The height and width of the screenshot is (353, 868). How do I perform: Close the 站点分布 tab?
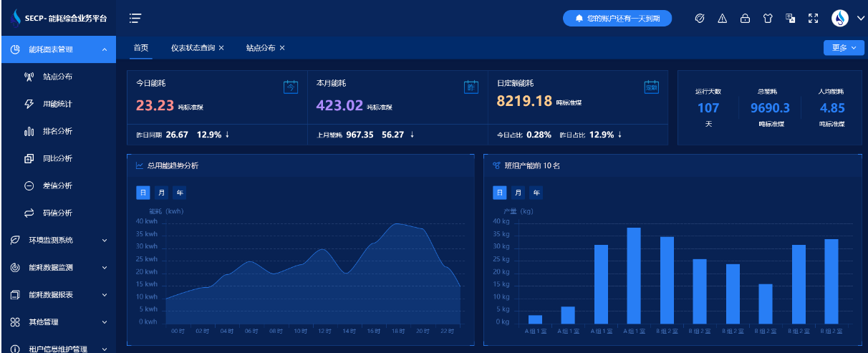pos(282,48)
